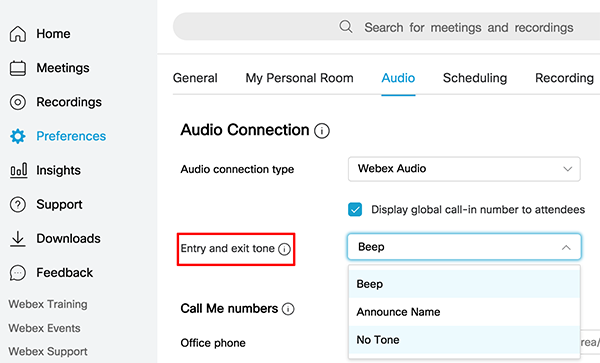600x363 pixels.
Task: Open the Webex Training link
Action: tap(48, 304)
